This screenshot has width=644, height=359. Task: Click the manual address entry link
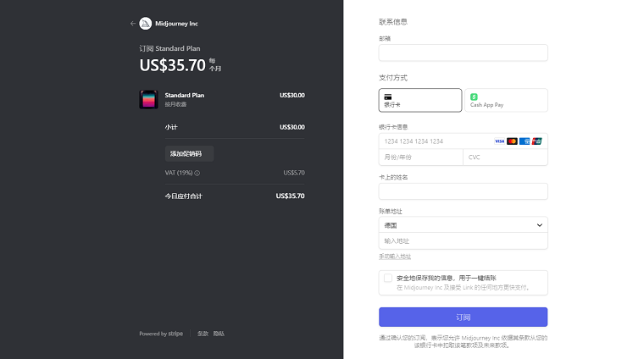395,257
